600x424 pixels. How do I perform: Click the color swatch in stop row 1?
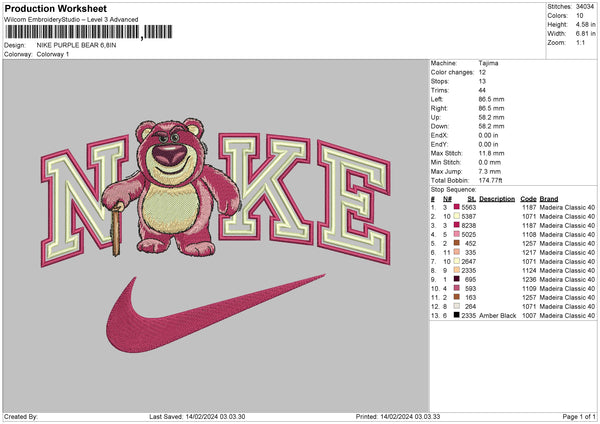(457, 207)
